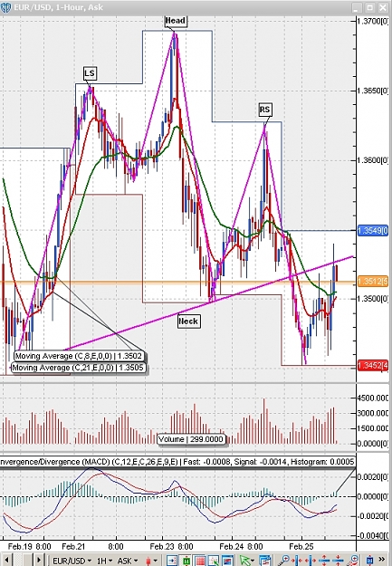Open the cursor tool dropdown arrow

253,561
